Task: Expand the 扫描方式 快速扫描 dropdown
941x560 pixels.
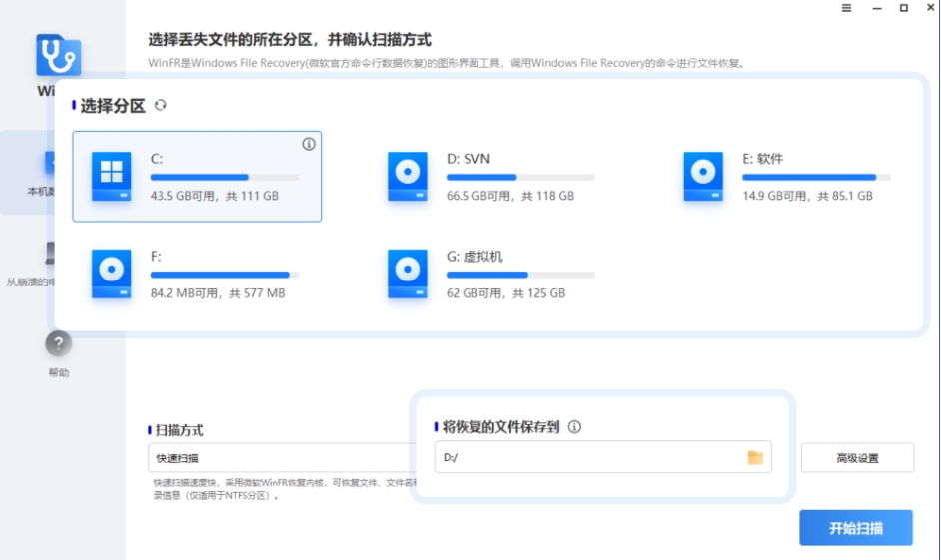Action: click(280, 458)
